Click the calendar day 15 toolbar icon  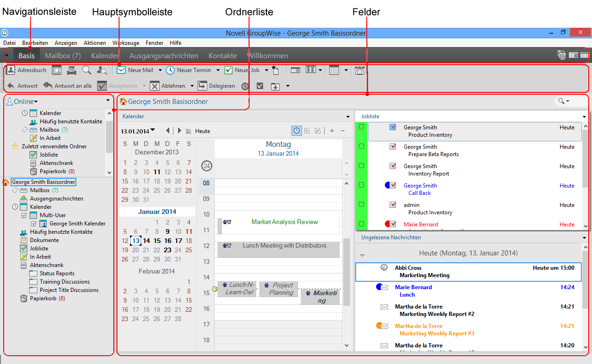tap(72, 70)
